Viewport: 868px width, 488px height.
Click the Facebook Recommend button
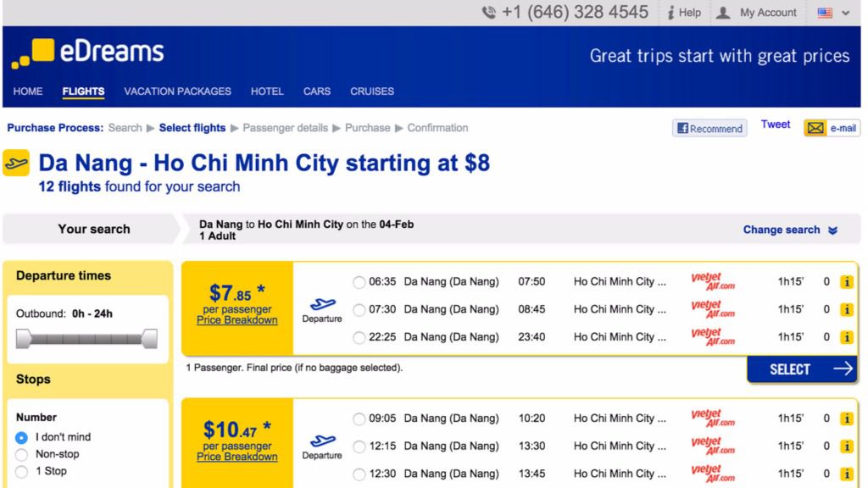pos(709,129)
